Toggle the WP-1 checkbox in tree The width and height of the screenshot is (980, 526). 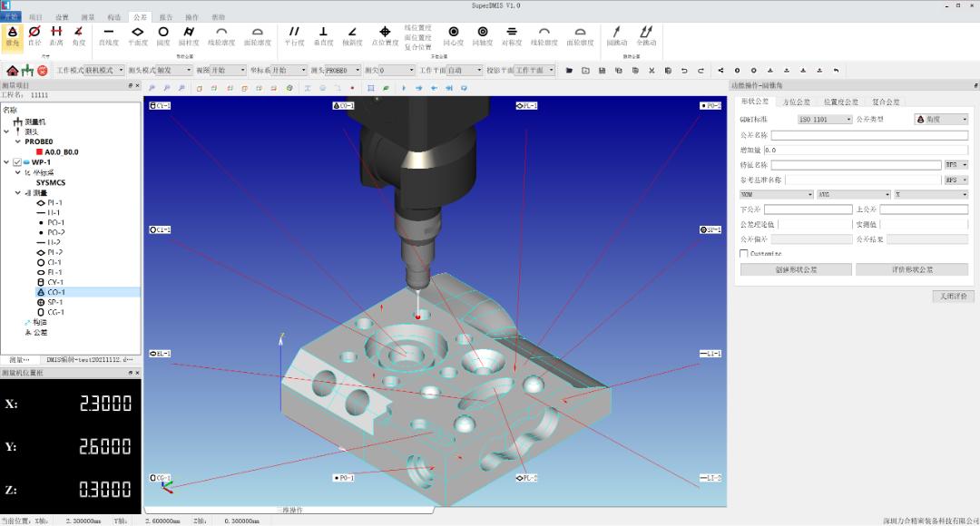pyautogui.click(x=17, y=162)
